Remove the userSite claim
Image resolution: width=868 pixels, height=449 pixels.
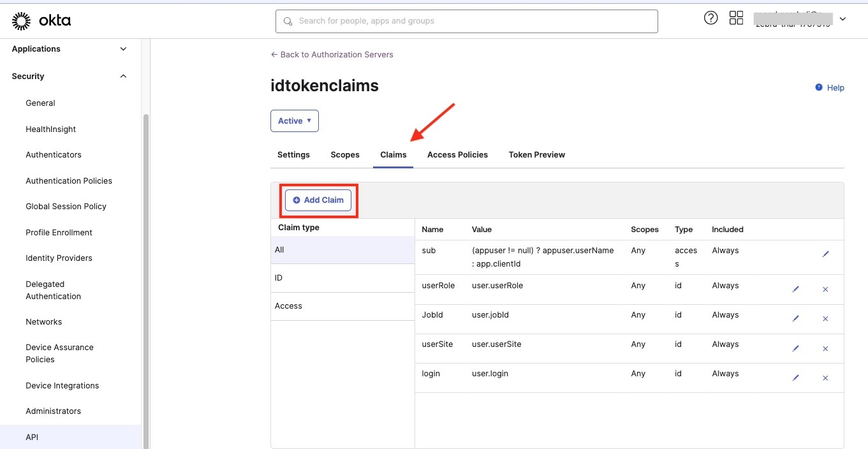825,348
